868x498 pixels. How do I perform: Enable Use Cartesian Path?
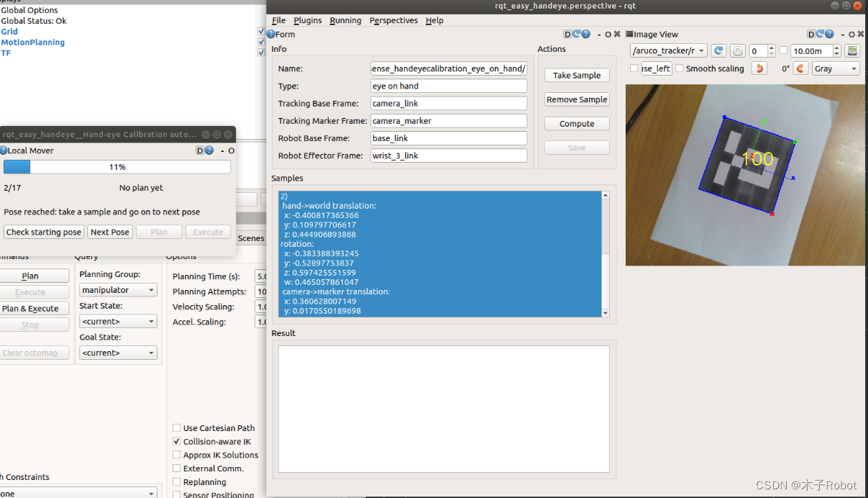click(177, 427)
